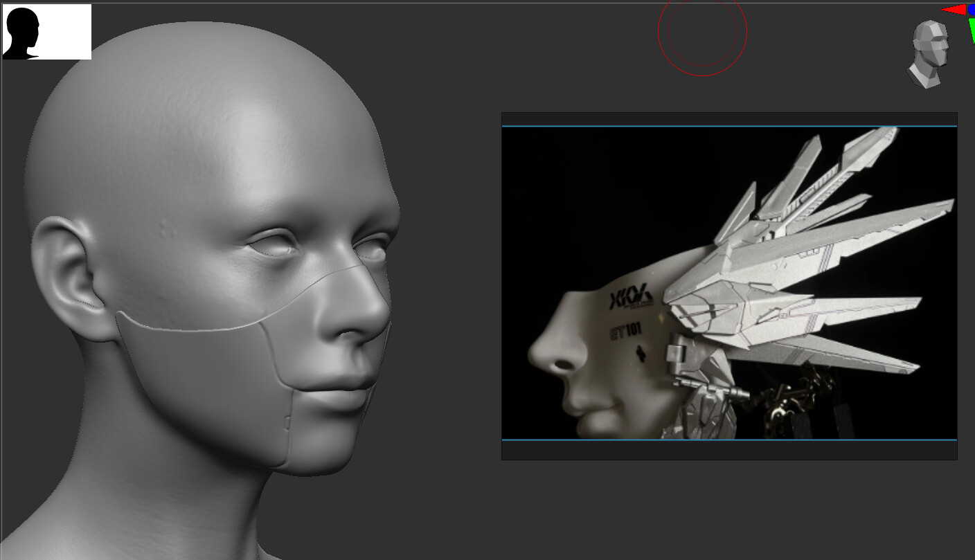Click the GT101 label on reference mask
Screen dimensions: 975x560
pos(625,330)
